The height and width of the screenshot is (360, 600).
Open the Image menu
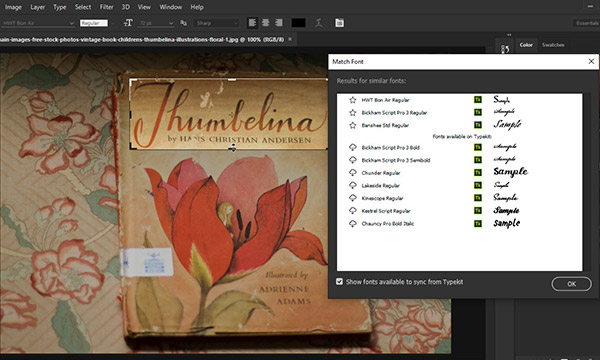[x=13, y=7]
